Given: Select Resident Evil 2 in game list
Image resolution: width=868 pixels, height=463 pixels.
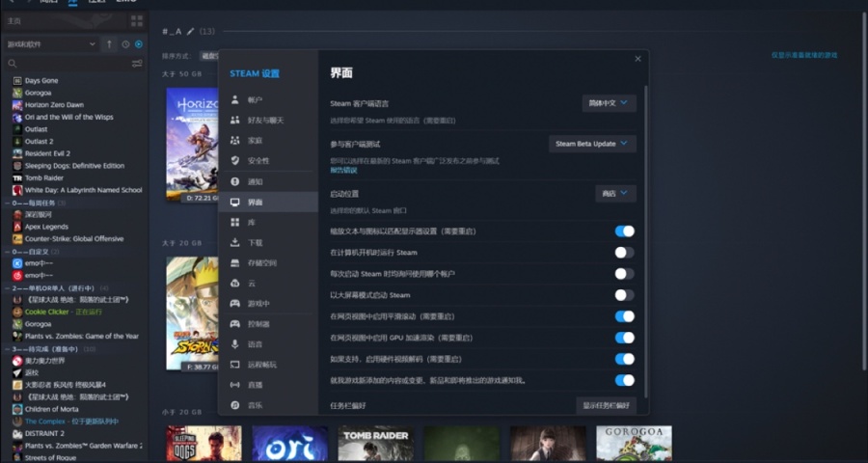Looking at the screenshot, I should click(x=47, y=153).
